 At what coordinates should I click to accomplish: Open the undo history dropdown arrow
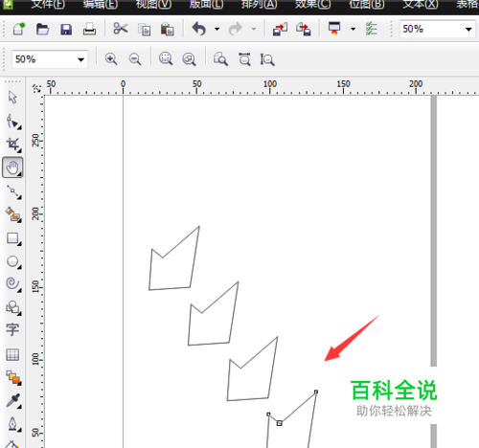tap(217, 30)
